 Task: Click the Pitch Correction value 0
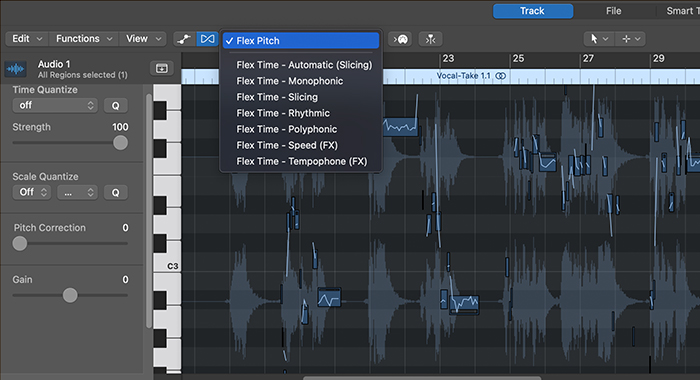pyautogui.click(x=125, y=228)
